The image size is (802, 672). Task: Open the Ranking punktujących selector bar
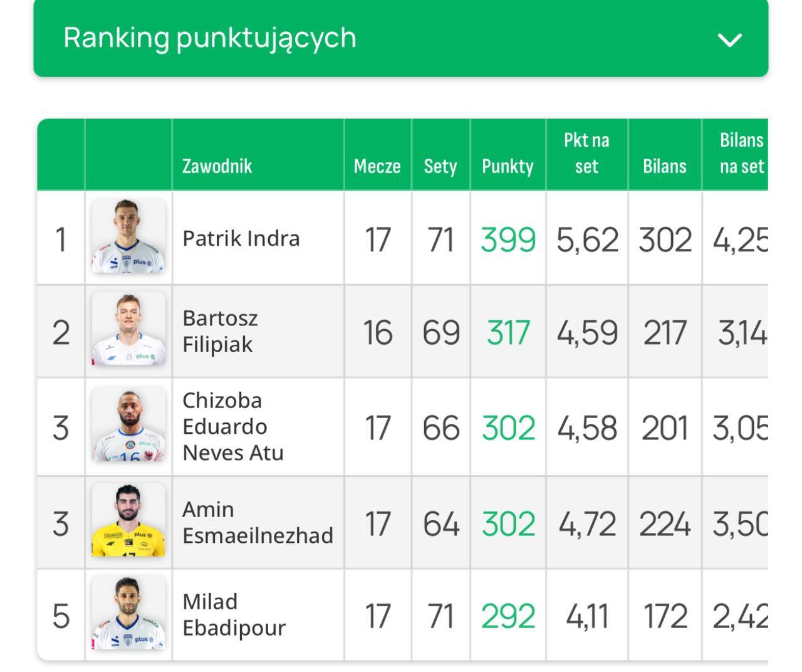coord(401,38)
